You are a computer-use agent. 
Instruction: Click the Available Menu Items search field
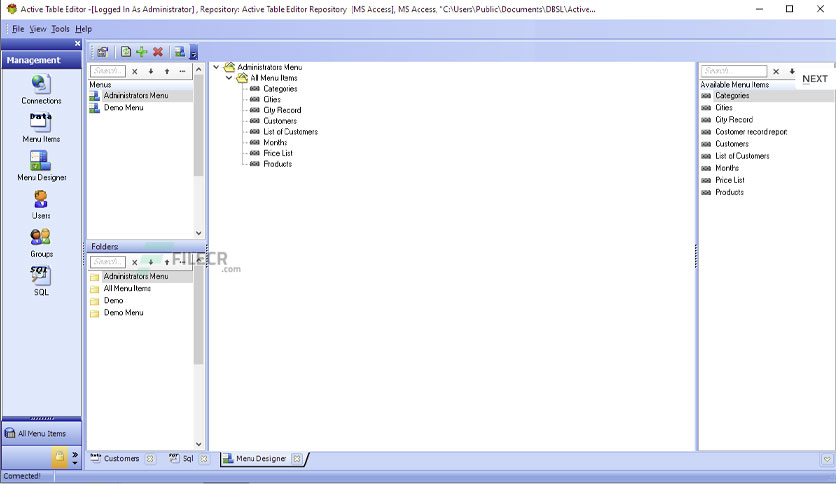click(734, 71)
